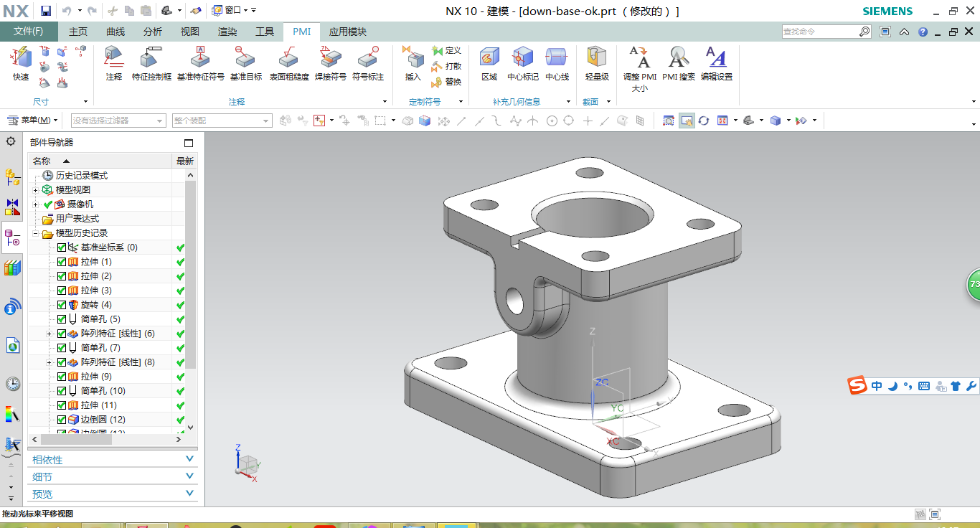The image size is (980, 528).
Task: Expand the 阵列特征 [线性] (8) node
Action: [50, 362]
